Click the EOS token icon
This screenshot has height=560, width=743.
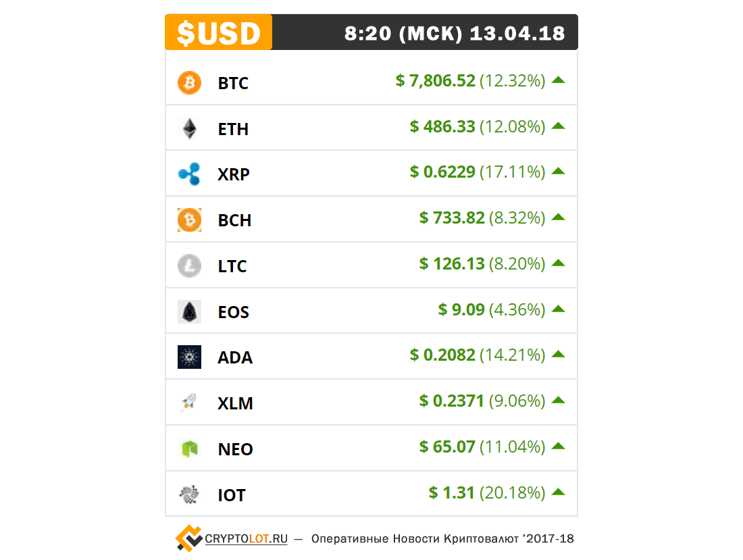tap(189, 311)
